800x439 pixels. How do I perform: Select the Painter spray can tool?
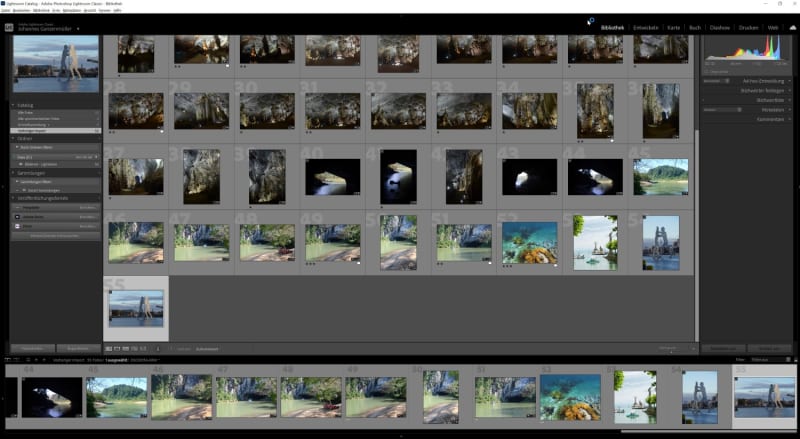coord(158,349)
